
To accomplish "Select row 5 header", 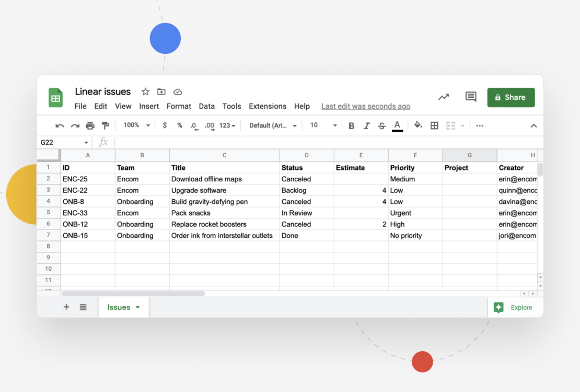I will [49, 213].
